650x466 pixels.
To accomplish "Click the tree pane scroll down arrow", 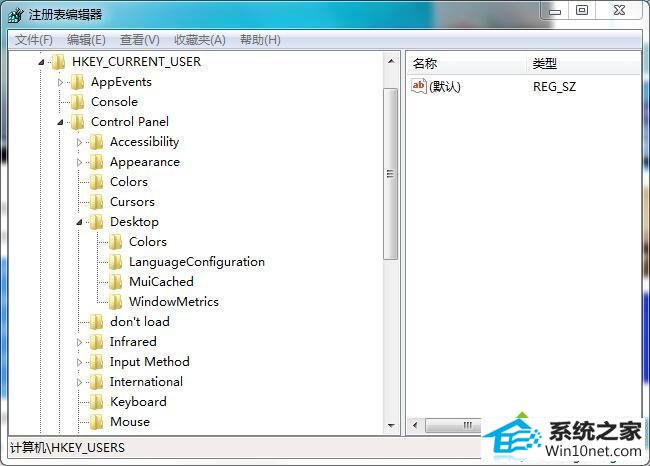I will coord(391,426).
